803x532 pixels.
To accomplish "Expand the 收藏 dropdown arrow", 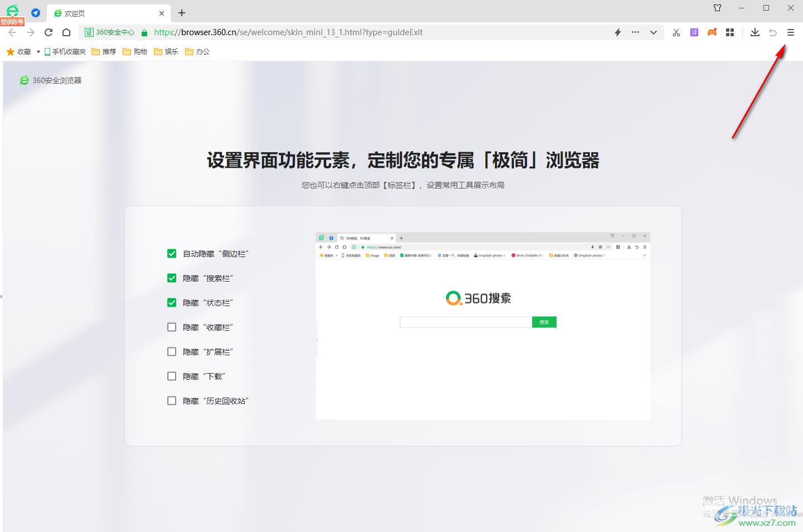I will point(38,52).
